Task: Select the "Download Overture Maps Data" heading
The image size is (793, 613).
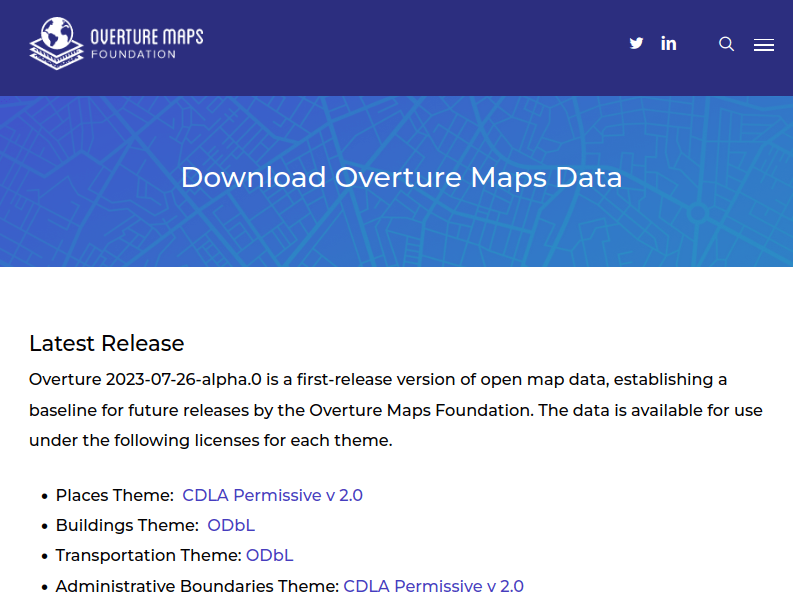Action: [402, 178]
